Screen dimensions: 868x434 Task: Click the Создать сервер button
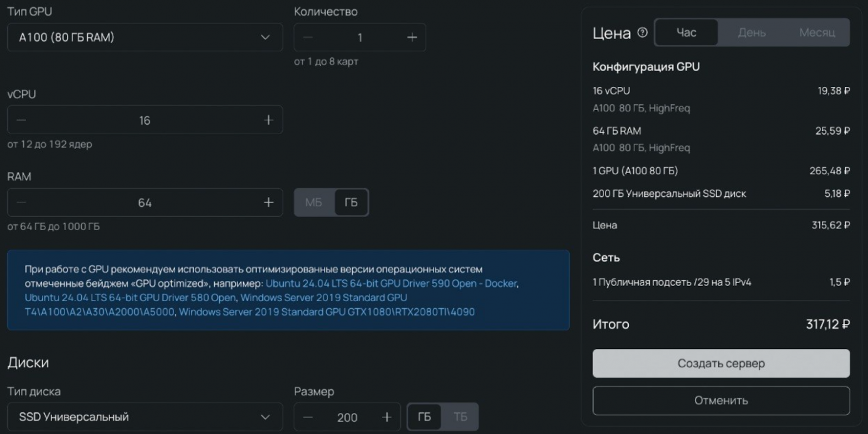point(721,363)
